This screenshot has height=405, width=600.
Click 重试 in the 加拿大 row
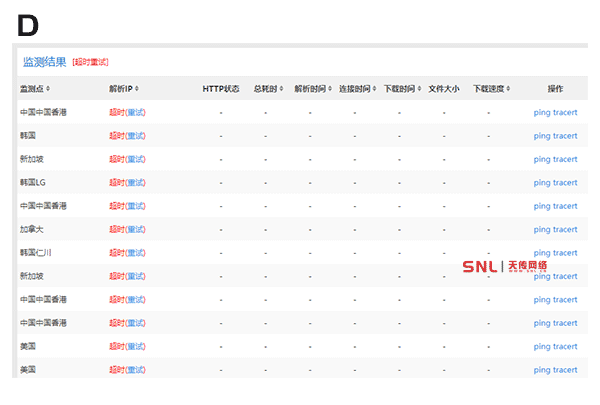(x=136, y=229)
